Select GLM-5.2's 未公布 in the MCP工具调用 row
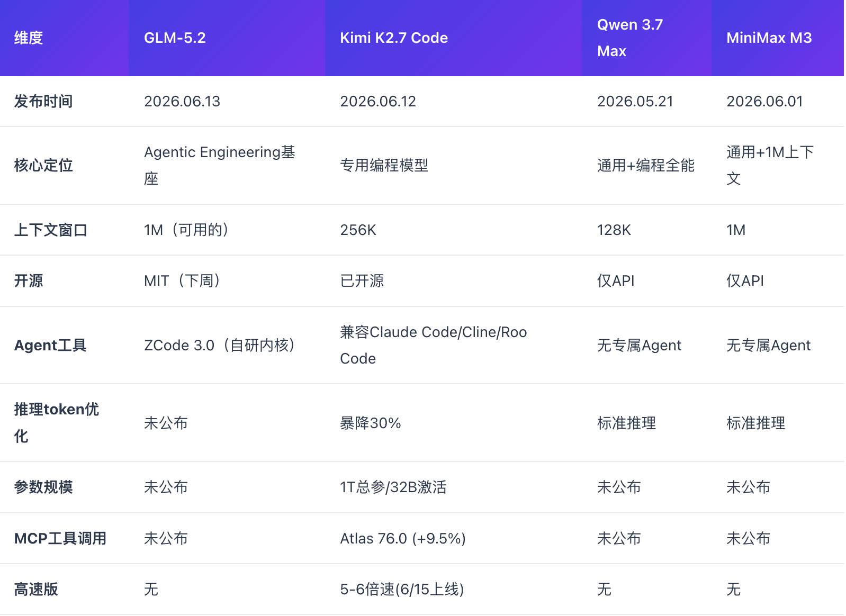This screenshot has height=616, width=846. (166, 539)
